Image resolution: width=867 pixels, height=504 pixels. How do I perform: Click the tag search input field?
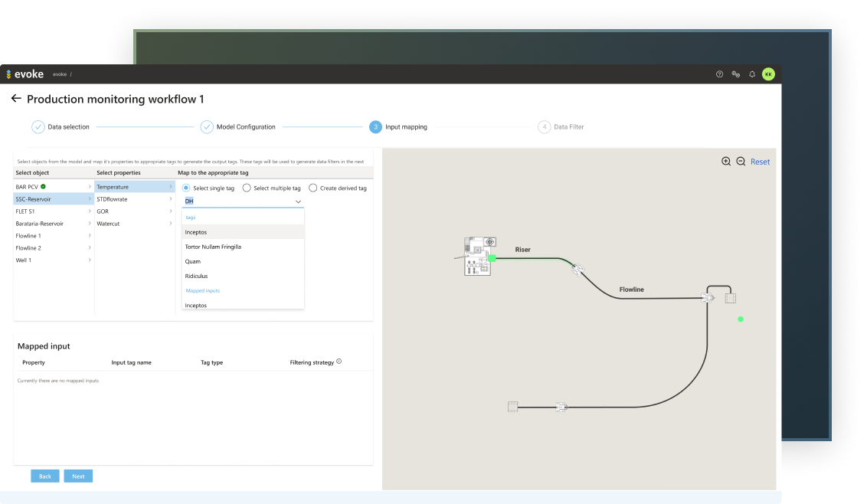(236, 201)
